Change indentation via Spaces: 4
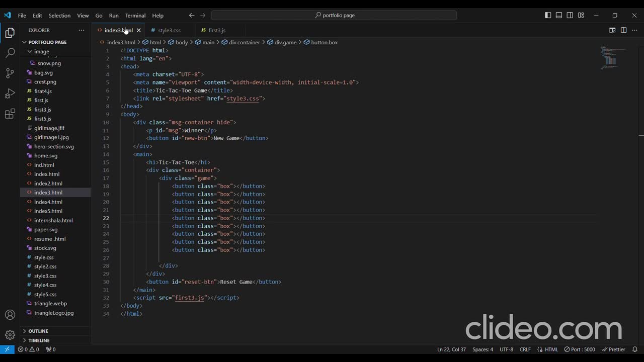The width and height of the screenshot is (644, 362). 482,349
